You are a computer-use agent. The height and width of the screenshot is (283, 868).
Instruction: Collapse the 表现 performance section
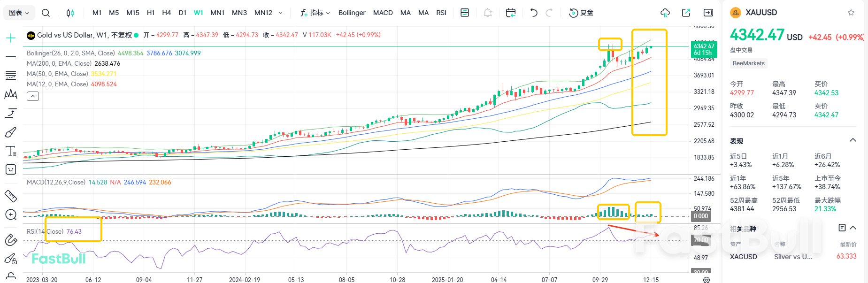[853, 140]
